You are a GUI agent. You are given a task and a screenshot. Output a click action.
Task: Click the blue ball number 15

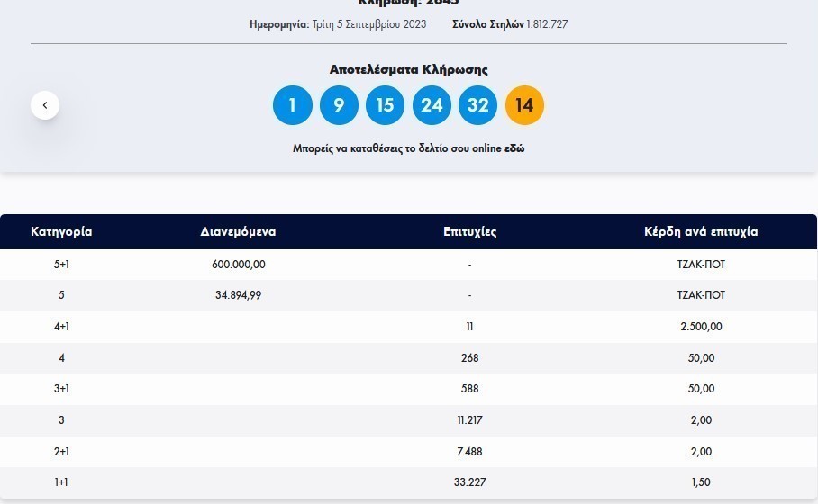click(385, 105)
